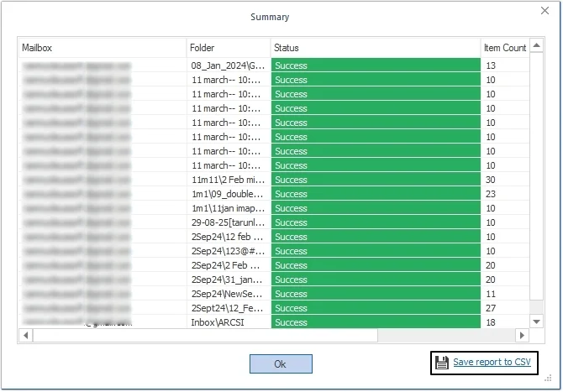Click item count 11 cell

[x=505, y=294]
